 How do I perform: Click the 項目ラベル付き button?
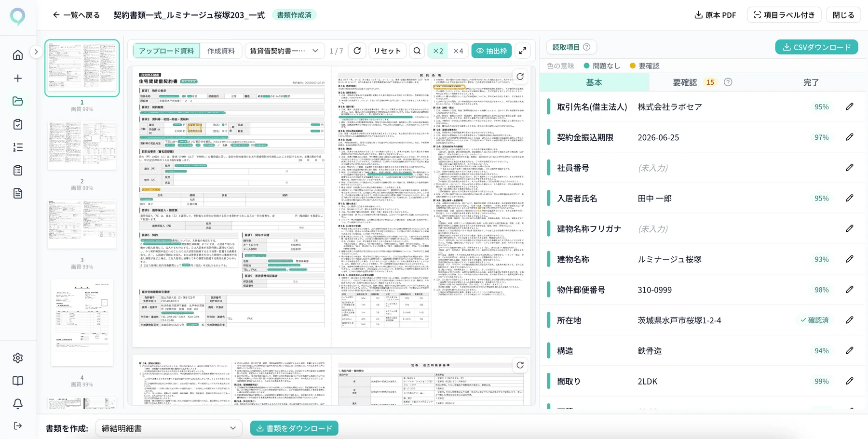click(x=784, y=15)
